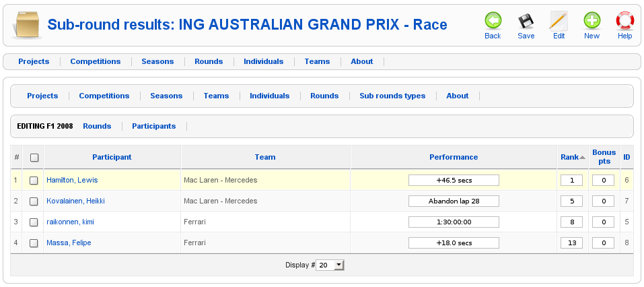Click the Bonus pts field for Hamilton
Screen dimensions: 644x287
(603, 180)
